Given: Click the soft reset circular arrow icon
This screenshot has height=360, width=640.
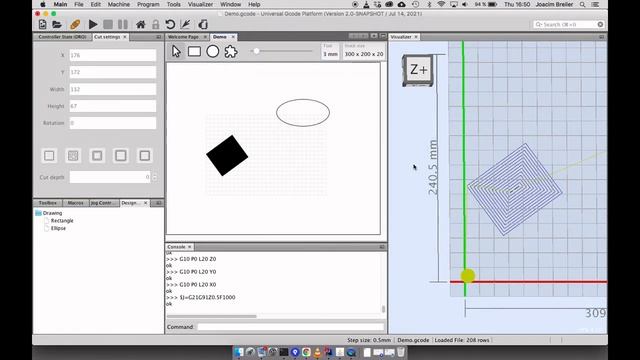Looking at the screenshot, I should (170, 24).
